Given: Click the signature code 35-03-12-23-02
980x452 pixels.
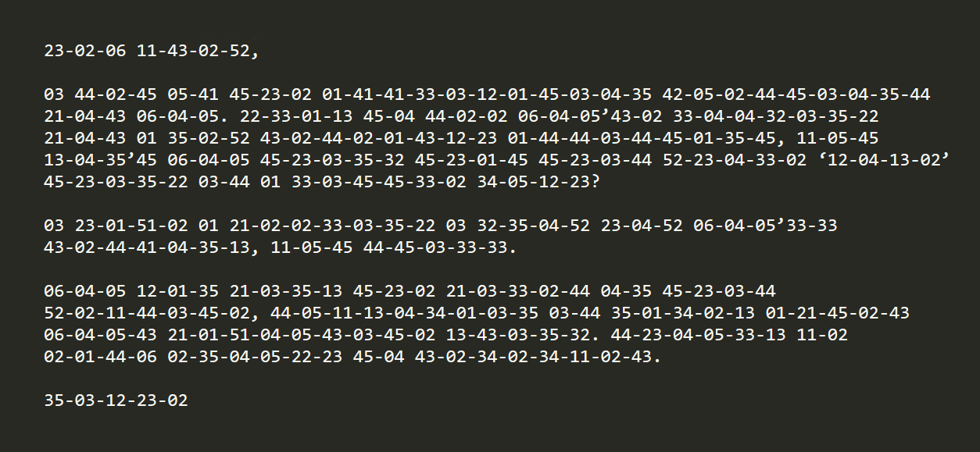Looking at the screenshot, I should click(x=116, y=401).
